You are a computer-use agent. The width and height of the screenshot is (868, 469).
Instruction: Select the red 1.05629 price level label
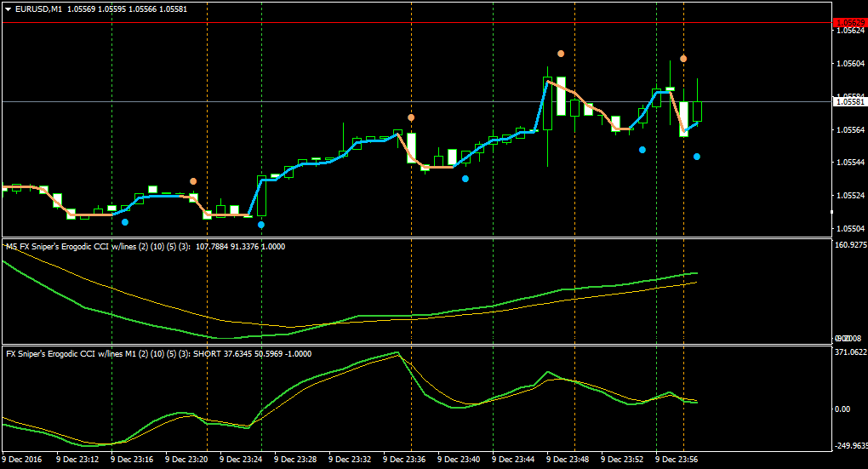click(850, 23)
